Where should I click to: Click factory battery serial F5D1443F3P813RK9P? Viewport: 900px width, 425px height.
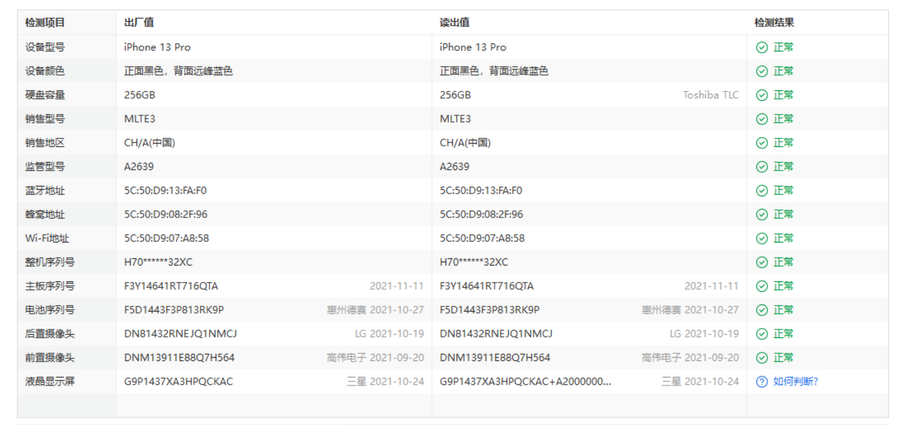174,310
